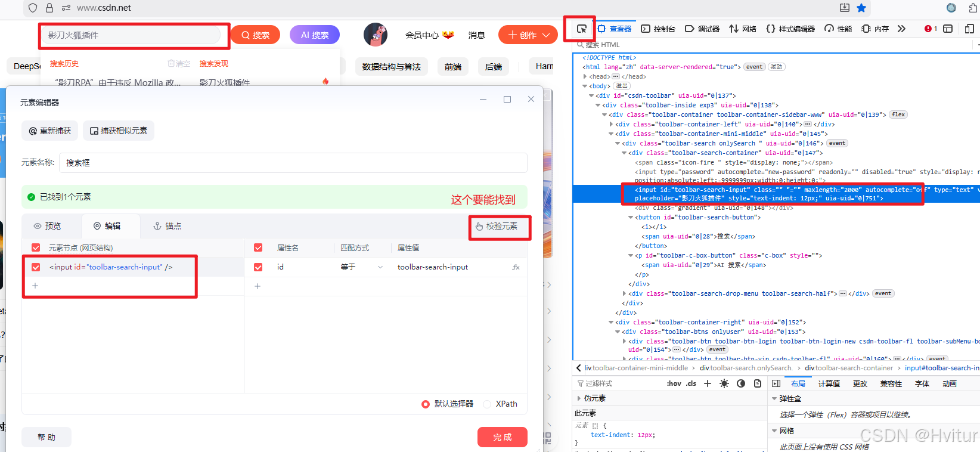Click the blue bookmark star icon

[x=861, y=8]
